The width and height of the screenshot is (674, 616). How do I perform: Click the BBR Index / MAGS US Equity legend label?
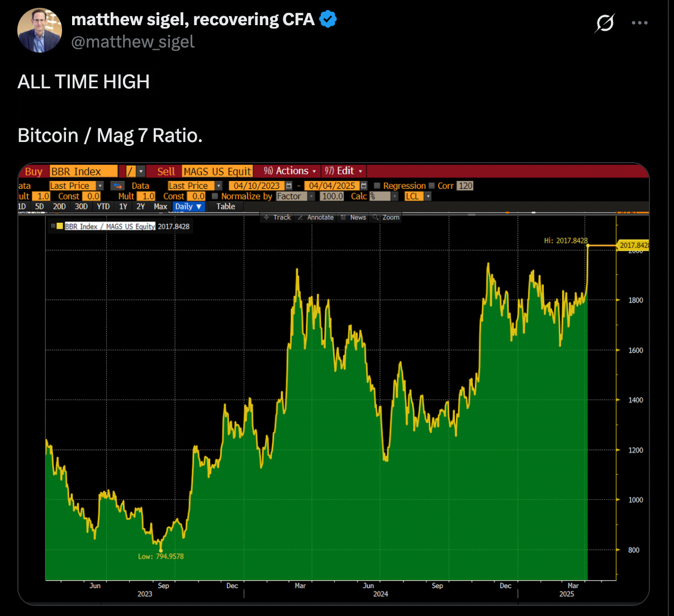110,226
